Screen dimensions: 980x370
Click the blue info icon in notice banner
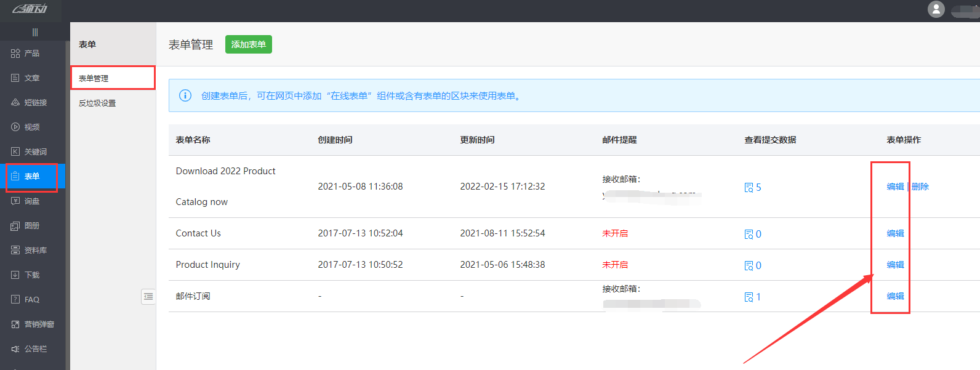185,95
